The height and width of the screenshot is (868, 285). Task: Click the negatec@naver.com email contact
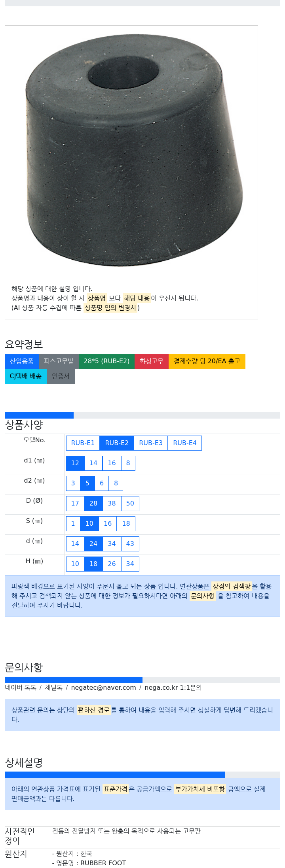[x=103, y=687]
